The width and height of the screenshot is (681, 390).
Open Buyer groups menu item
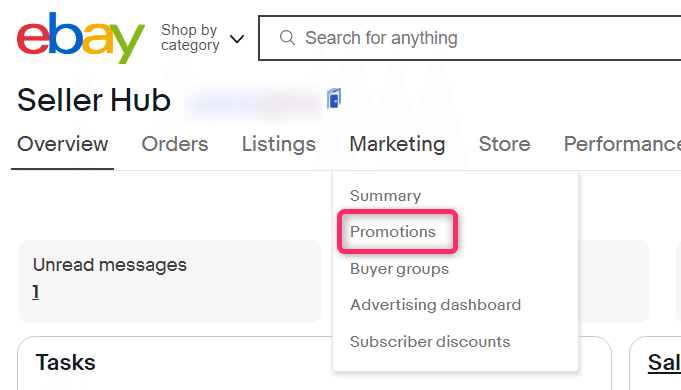click(x=399, y=269)
